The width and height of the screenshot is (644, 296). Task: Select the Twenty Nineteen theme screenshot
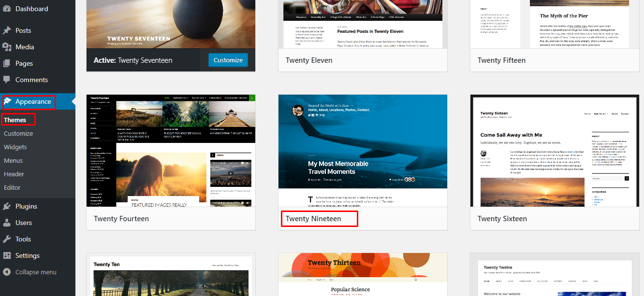[x=363, y=151]
